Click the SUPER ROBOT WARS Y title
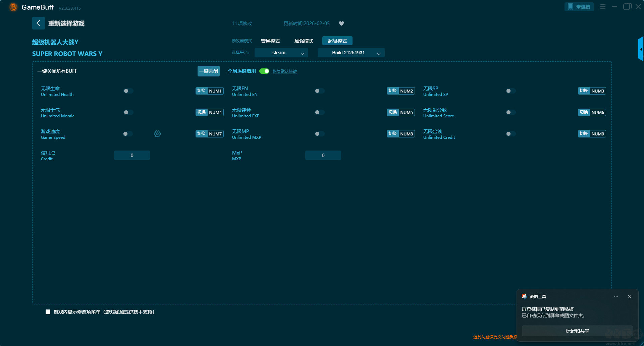Image resolution: width=644 pixels, height=346 pixels. pyautogui.click(x=67, y=54)
